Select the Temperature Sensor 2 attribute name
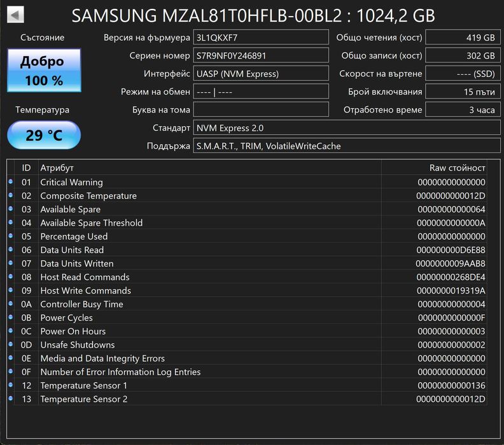The image size is (504, 445). pos(84,399)
